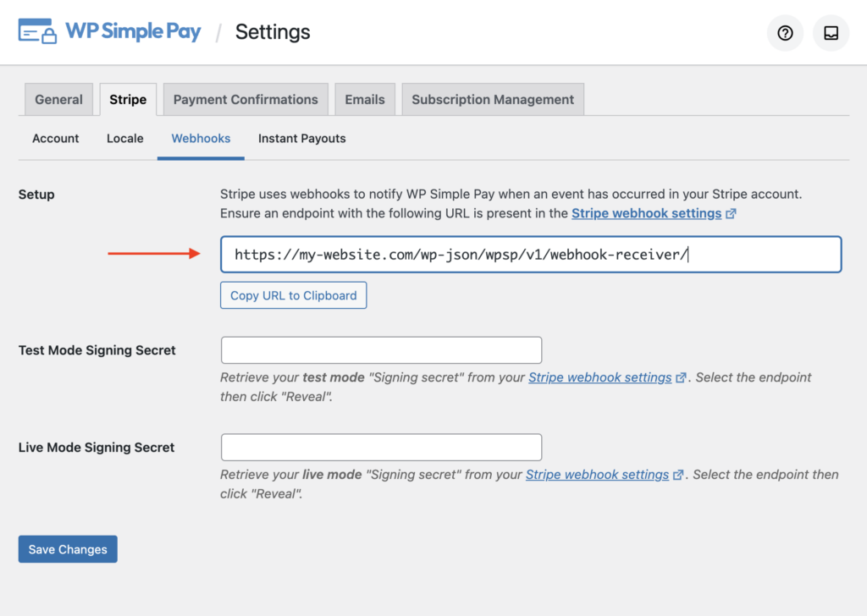Open the Subscription Management tab
The image size is (867, 616).
pos(493,99)
